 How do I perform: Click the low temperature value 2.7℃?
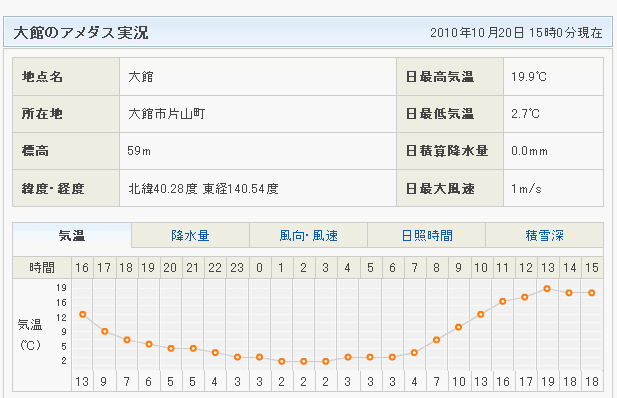pos(525,114)
